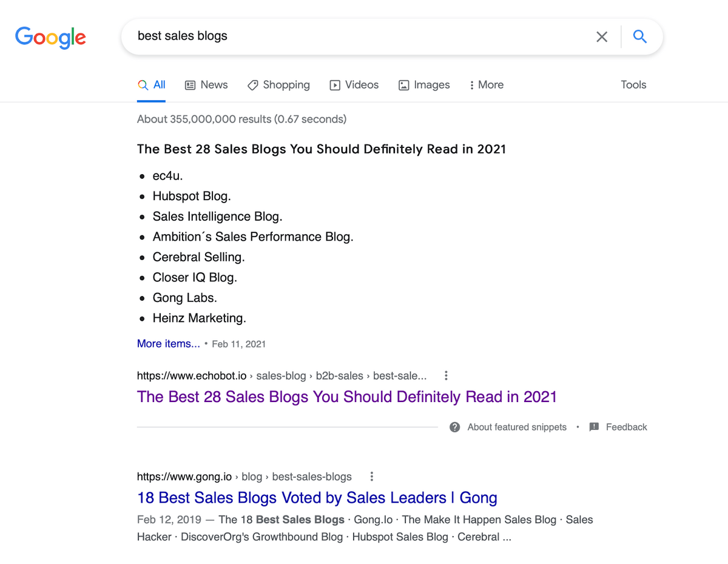Open three-dot options for gong.io result
Image resolution: width=728 pixels, height=564 pixels.
[x=372, y=477]
